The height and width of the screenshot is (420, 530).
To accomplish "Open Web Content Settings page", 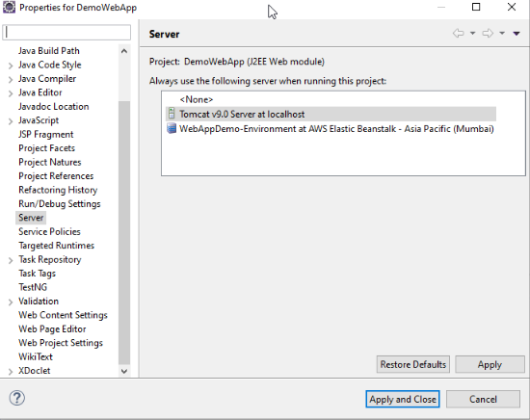I will (x=63, y=315).
